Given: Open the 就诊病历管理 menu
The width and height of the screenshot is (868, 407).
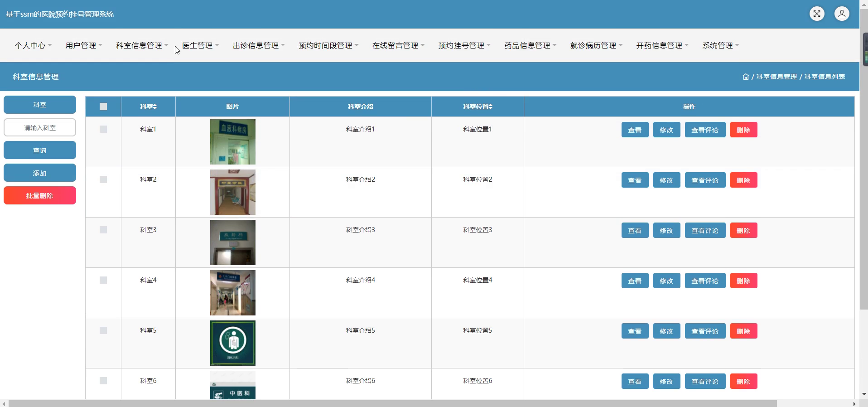Looking at the screenshot, I should [x=596, y=45].
